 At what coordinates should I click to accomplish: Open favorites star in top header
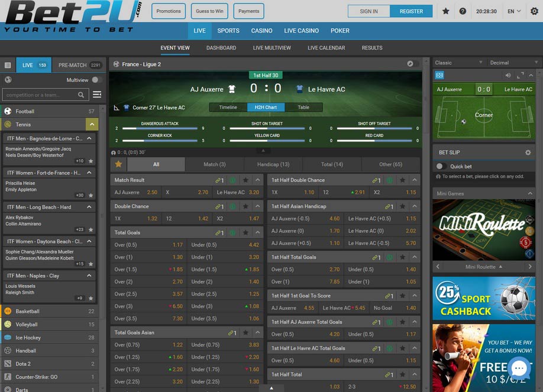tap(445, 11)
